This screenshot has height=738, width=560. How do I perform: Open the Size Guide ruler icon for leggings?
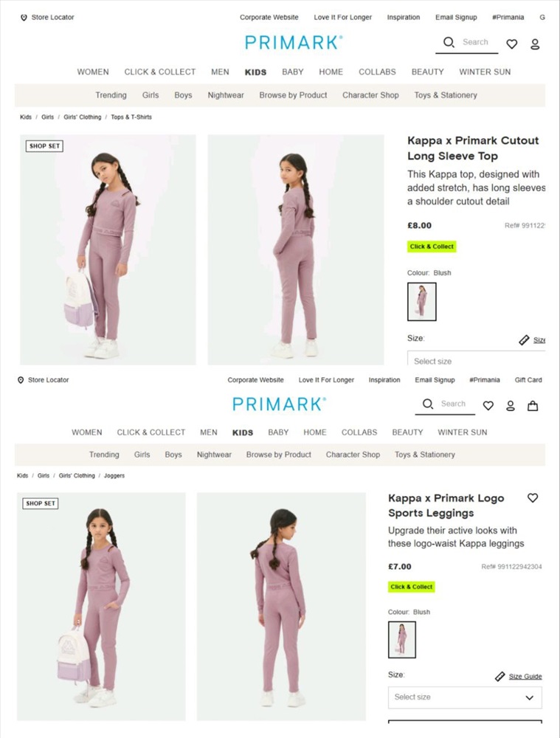tap(499, 676)
